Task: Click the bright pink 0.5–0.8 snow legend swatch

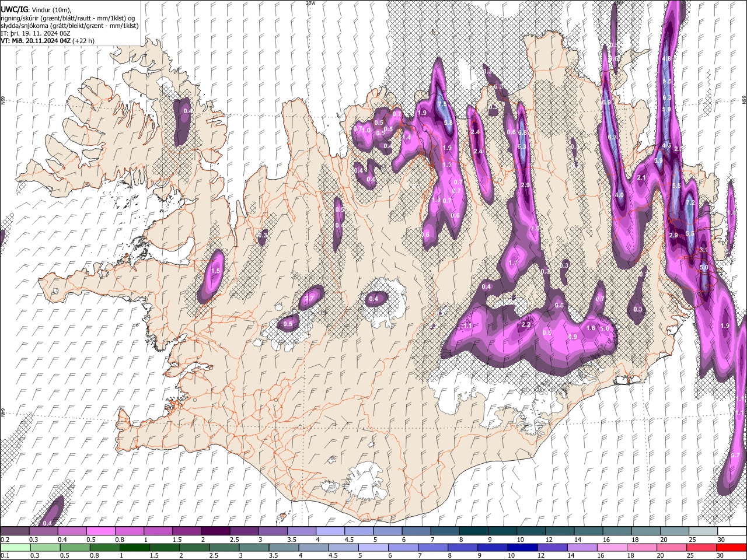Action: click(100, 531)
